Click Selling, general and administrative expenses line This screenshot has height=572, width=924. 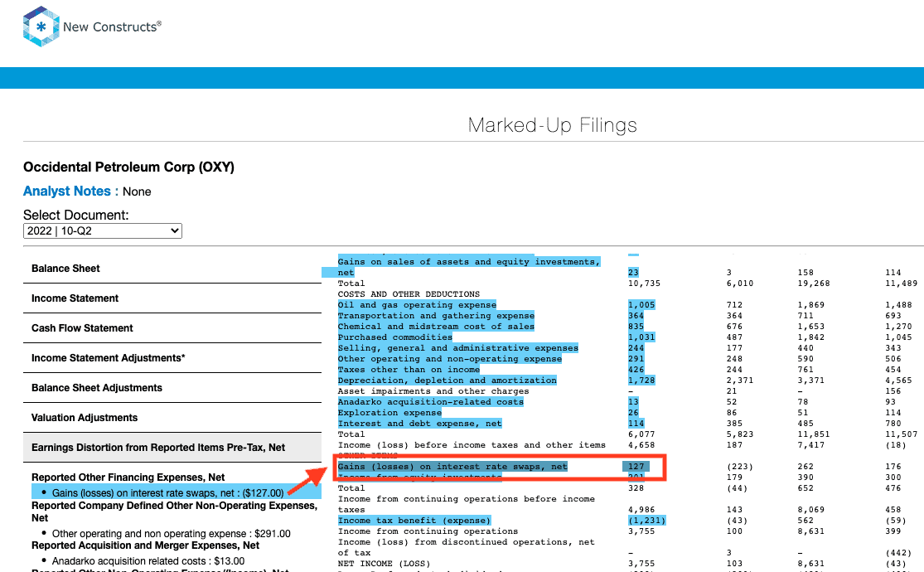pyautogui.click(x=458, y=348)
